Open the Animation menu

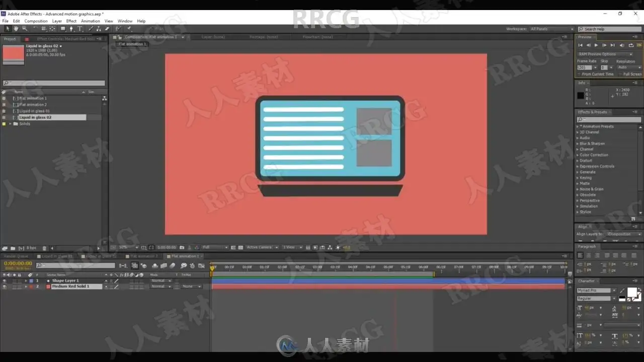91,21
